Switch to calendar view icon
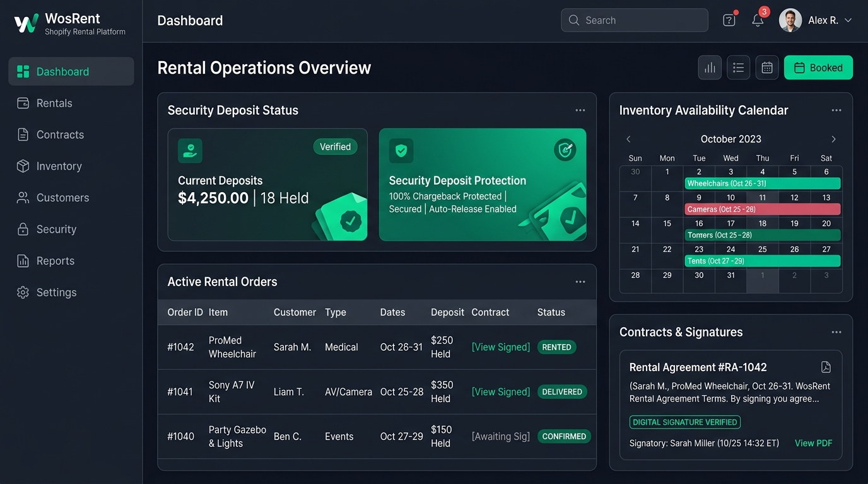The width and height of the screenshot is (868, 484). point(767,67)
